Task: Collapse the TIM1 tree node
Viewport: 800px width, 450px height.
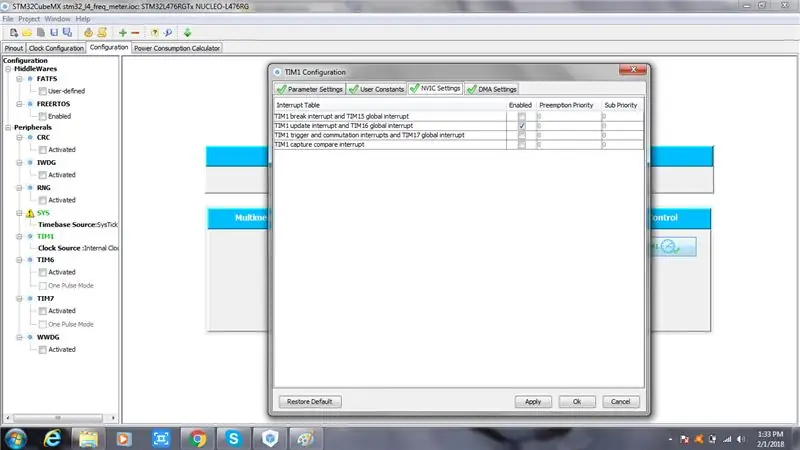Action: (19, 237)
